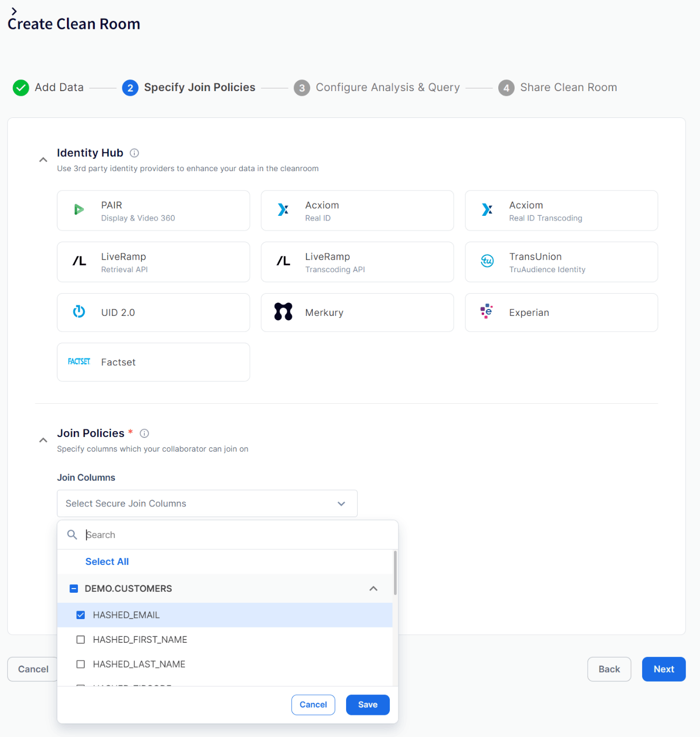Click the Acxiom Real ID Transcoding logo
700x737 pixels.
tap(487, 210)
